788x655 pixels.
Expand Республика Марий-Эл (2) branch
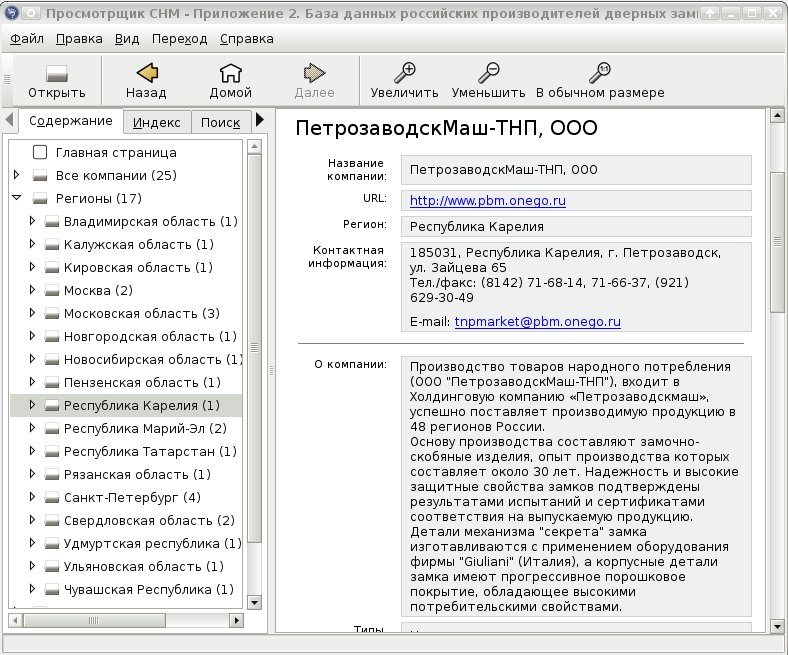click(x=32, y=428)
